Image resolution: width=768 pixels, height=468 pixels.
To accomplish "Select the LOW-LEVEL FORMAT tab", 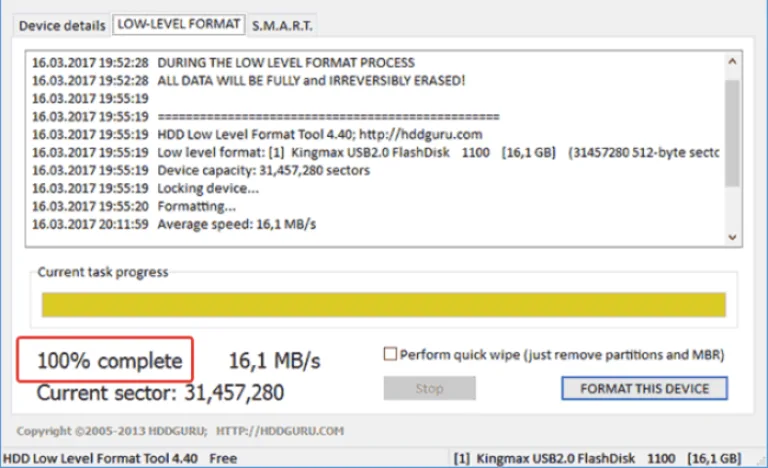I will (179, 24).
